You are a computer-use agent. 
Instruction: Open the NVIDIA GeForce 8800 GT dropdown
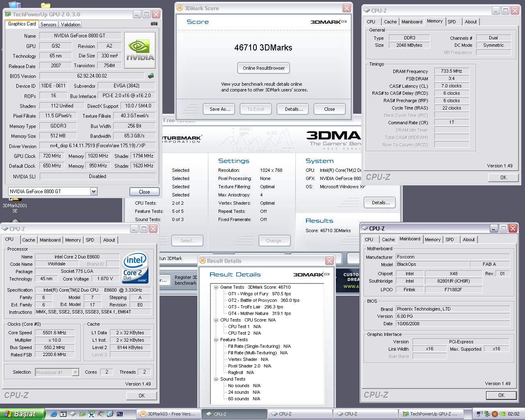point(94,191)
